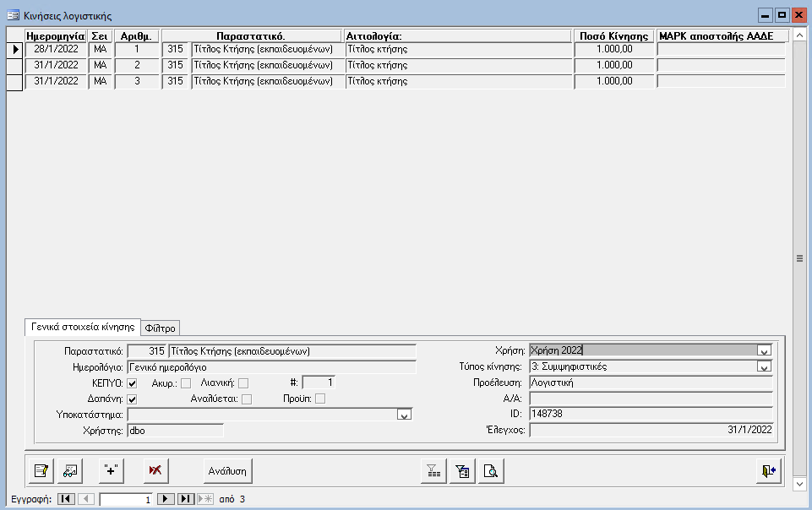Uncheck the Δαπάνη checkbox
812x510 pixels.
(132, 399)
